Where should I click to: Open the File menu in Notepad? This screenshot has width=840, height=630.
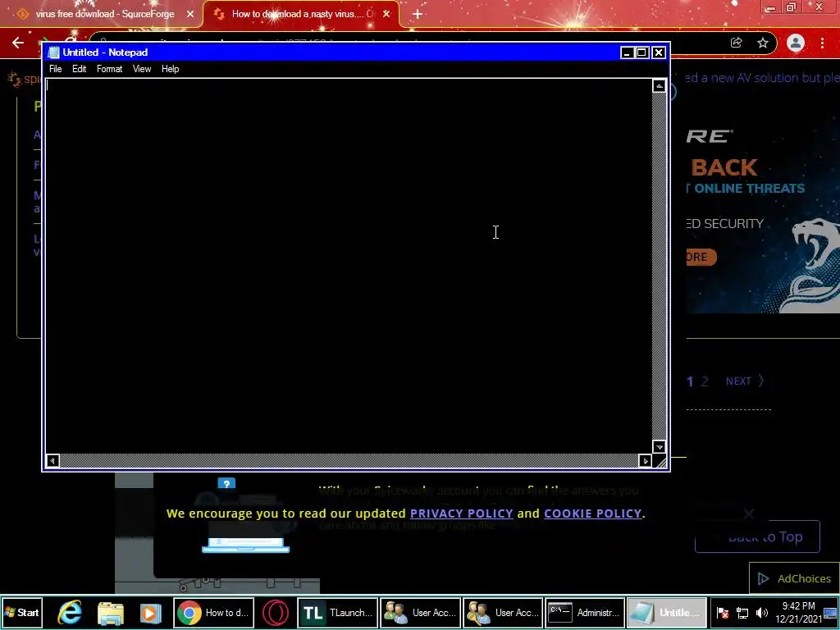[55, 69]
